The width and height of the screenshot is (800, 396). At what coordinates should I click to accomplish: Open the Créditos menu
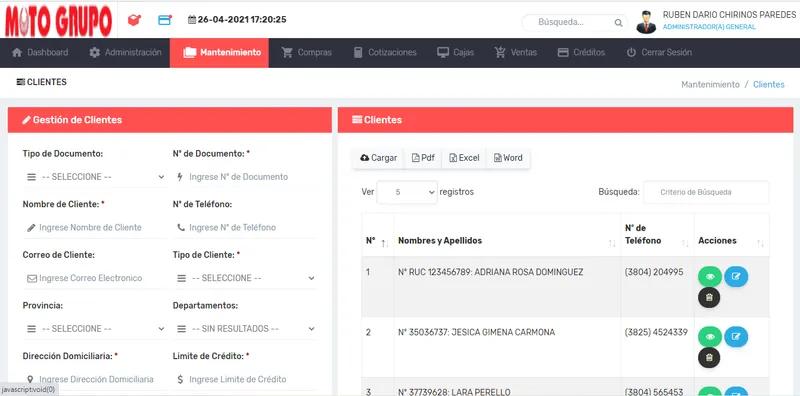click(x=581, y=52)
